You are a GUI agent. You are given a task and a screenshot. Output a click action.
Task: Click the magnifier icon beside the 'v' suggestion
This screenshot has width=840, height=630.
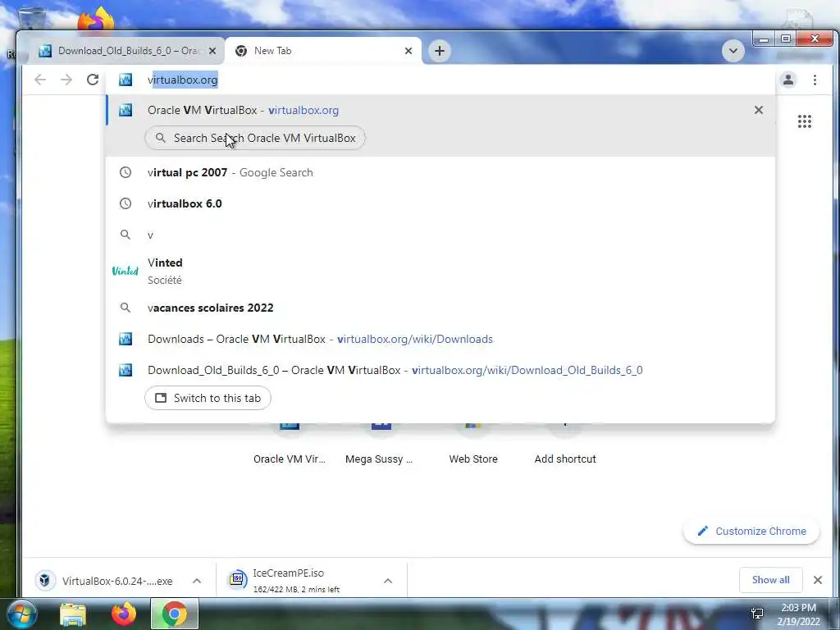[x=126, y=235]
